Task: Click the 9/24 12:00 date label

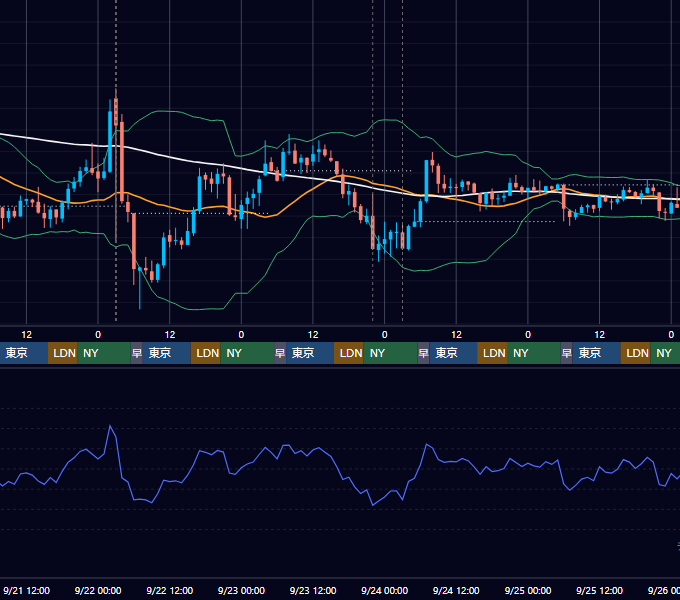Action: pyautogui.click(x=456, y=590)
